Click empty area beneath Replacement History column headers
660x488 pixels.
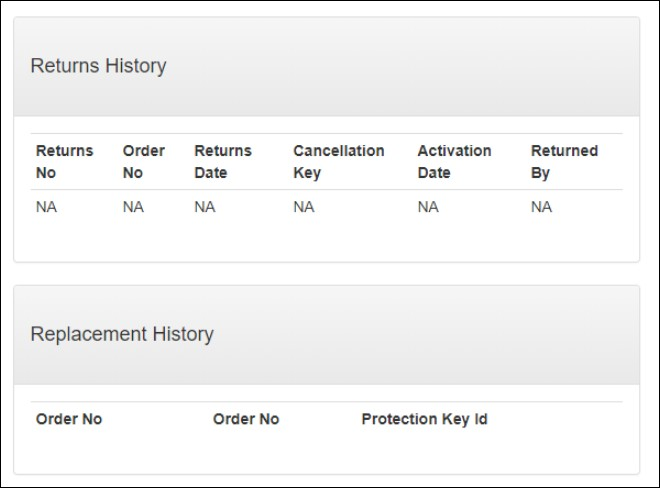click(x=326, y=453)
